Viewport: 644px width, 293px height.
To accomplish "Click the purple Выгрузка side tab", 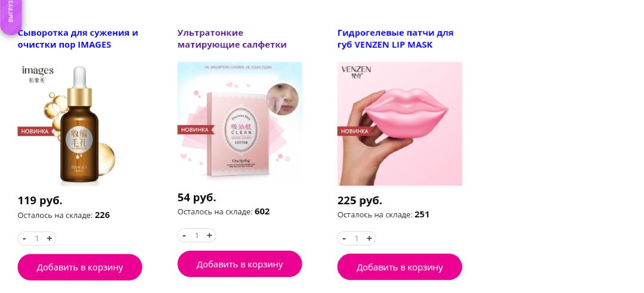I will click(x=11, y=15).
